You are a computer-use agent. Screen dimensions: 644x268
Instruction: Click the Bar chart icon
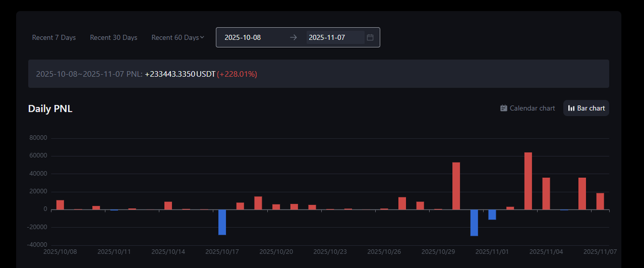click(x=572, y=108)
